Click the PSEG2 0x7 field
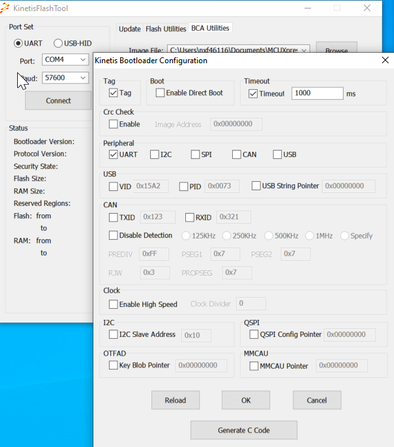Screen dimensions: 394x447 point(296,254)
